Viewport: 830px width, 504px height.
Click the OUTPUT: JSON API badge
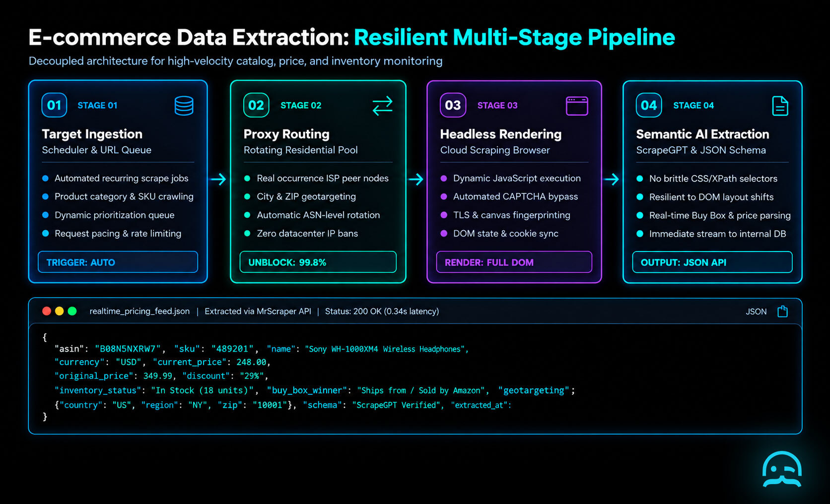(x=712, y=262)
